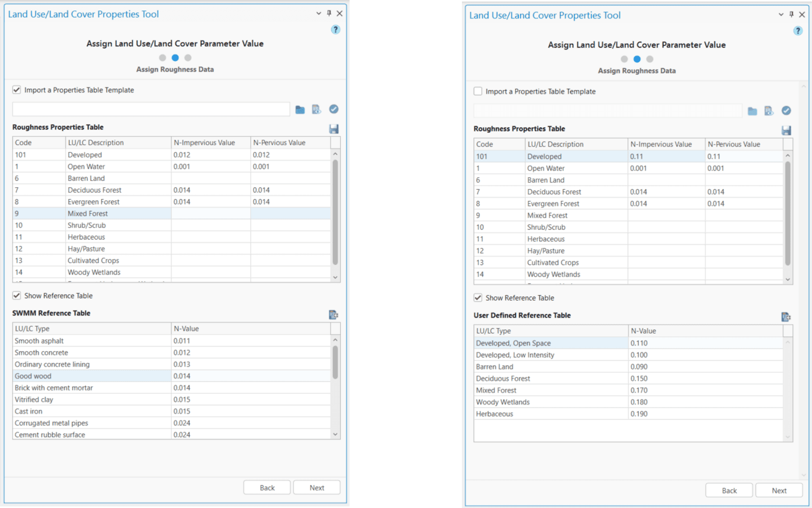Validate the template with the check icon

pos(334,109)
